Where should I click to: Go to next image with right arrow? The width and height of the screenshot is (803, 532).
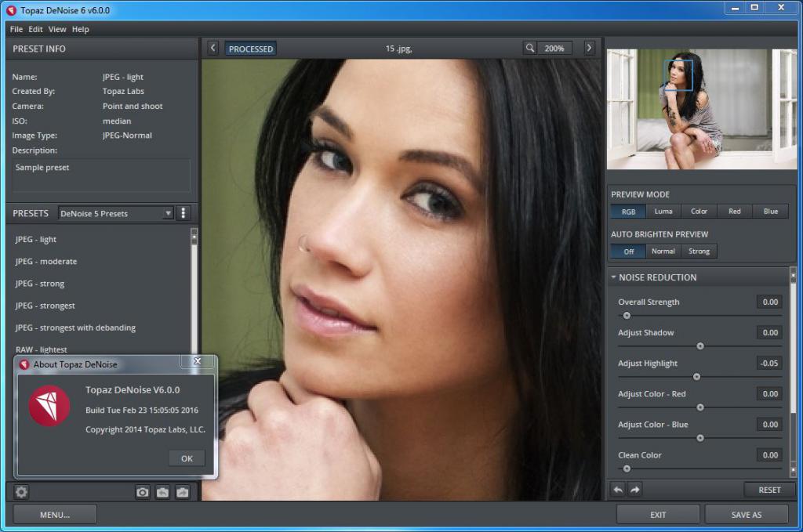(590, 48)
